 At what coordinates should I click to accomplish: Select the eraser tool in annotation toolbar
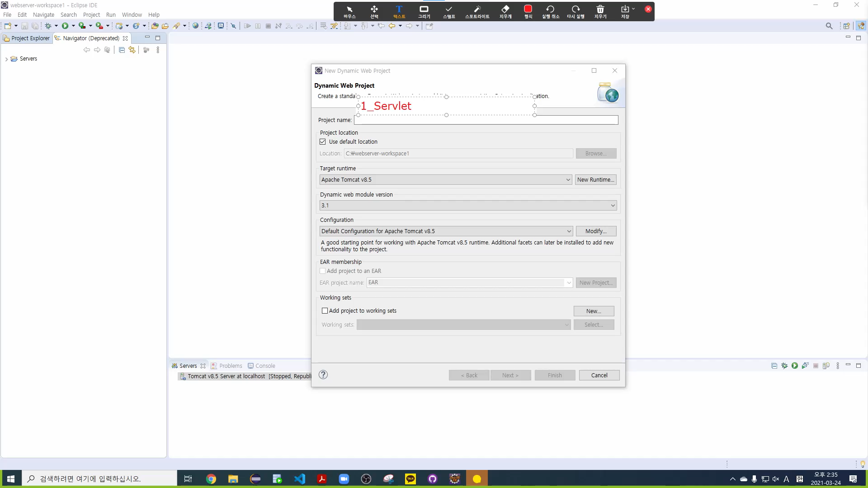pyautogui.click(x=505, y=11)
